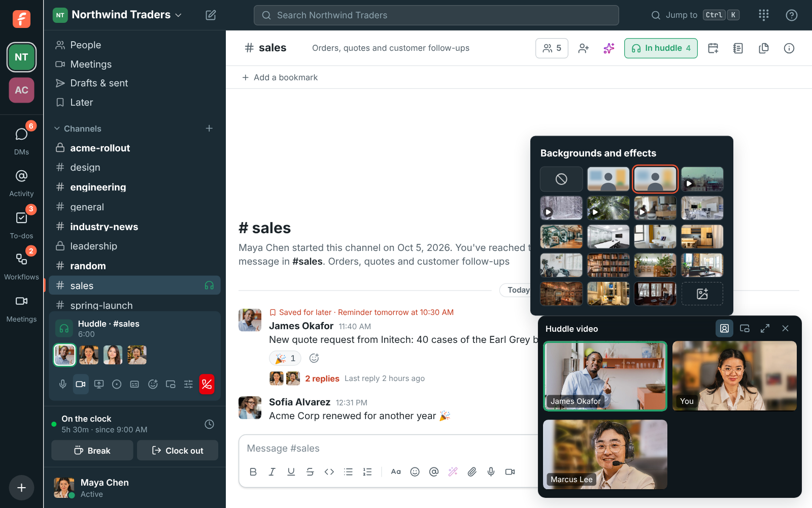The width and height of the screenshot is (812, 508).
Task: Choose the bookshelf library background thumbnail
Action: pos(608,265)
